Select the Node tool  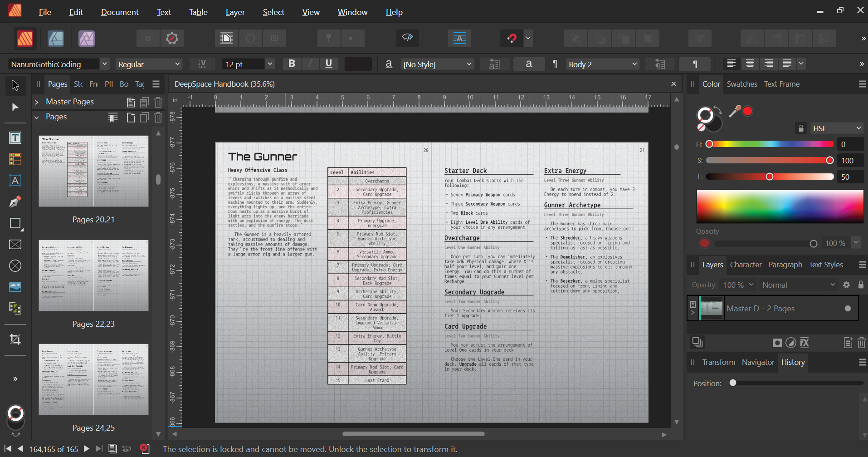click(15, 107)
